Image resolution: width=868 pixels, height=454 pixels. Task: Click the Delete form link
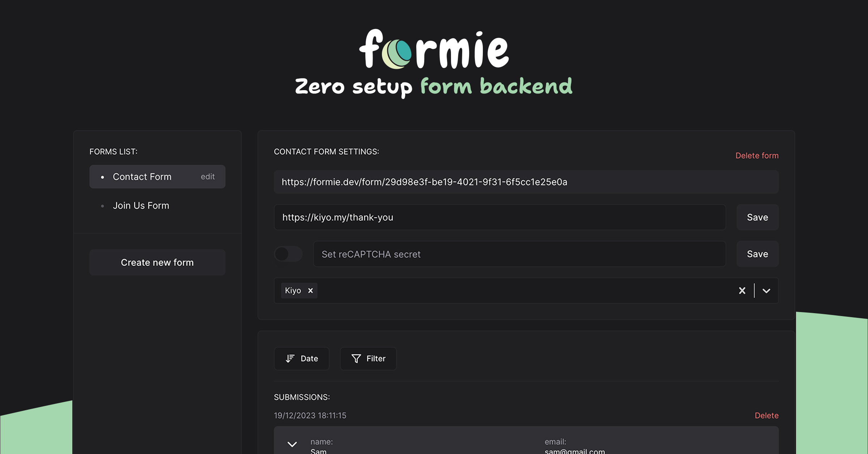pyautogui.click(x=757, y=155)
